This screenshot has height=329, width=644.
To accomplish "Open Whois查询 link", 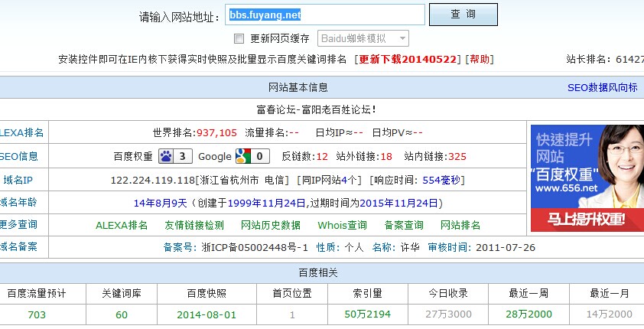I will tap(342, 225).
